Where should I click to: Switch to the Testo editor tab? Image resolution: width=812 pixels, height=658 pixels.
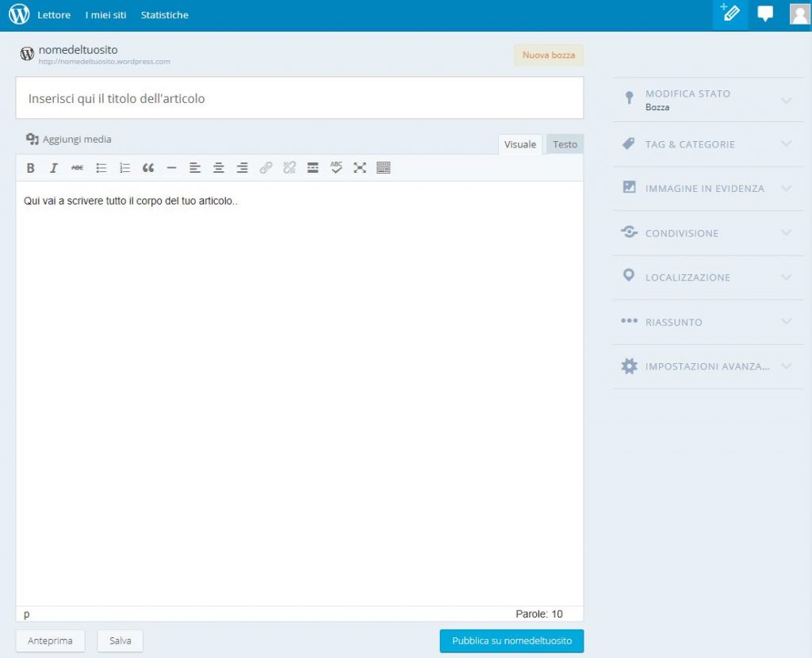click(565, 144)
